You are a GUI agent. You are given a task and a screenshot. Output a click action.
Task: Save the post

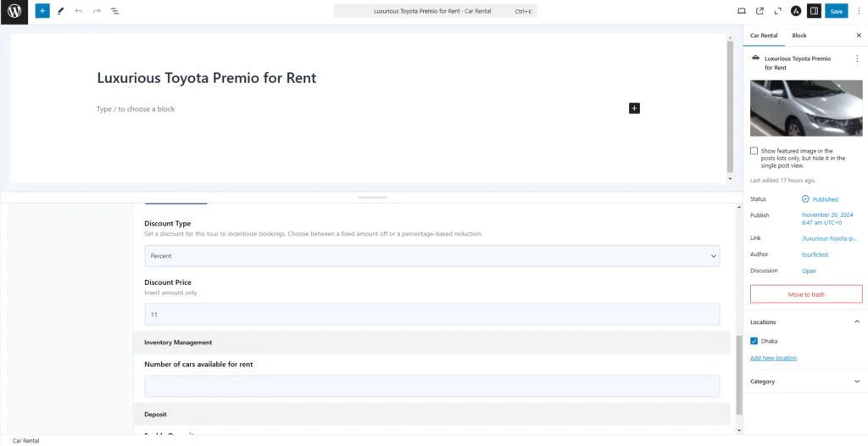[836, 11]
